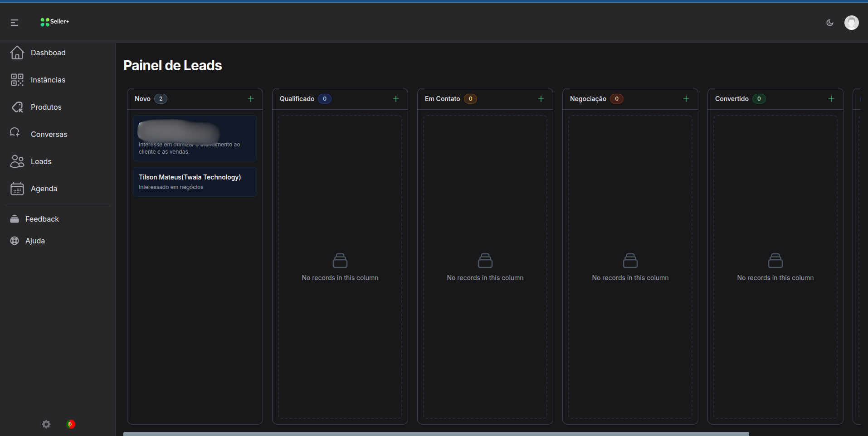The width and height of the screenshot is (868, 436).
Task: Click the empty-state icon in Convertido column
Action: click(x=775, y=261)
